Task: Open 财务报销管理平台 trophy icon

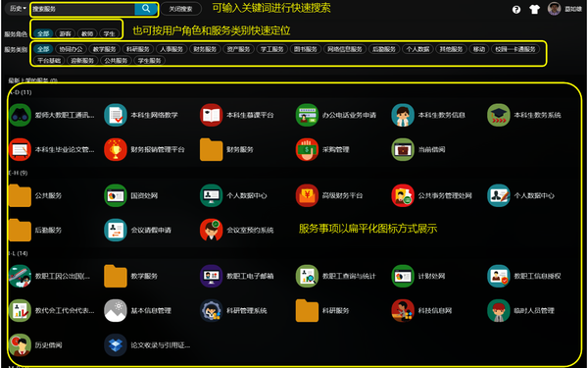Action: pyautogui.click(x=116, y=149)
